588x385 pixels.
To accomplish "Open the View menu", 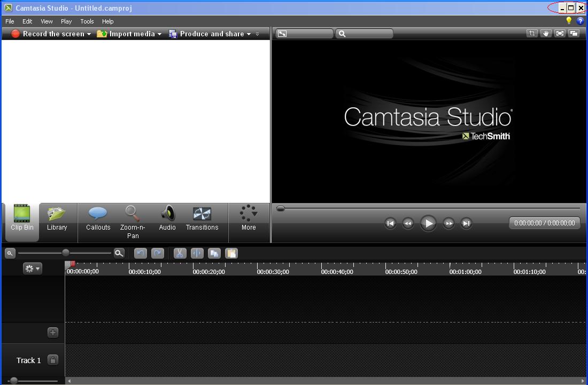I will point(47,21).
